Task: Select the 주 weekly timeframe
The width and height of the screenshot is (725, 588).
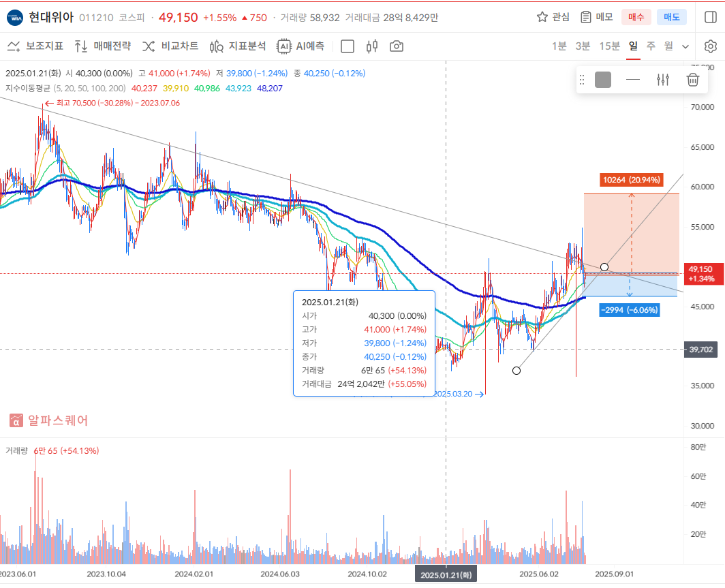Action: [x=651, y=46]
